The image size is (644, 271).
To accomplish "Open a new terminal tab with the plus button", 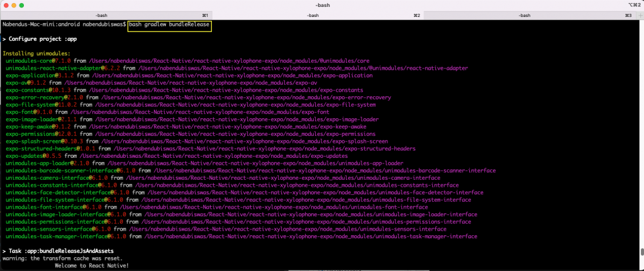I will tap(640, 15).
